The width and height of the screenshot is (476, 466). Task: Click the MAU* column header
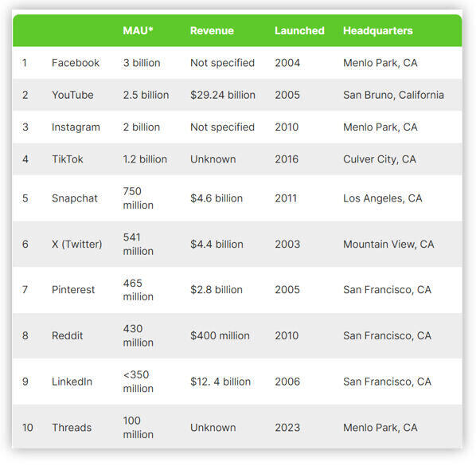[138, 31]
